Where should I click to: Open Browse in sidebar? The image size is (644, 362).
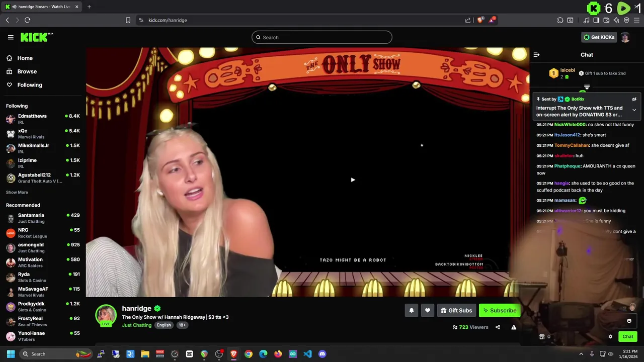click(x=22, y=71)
